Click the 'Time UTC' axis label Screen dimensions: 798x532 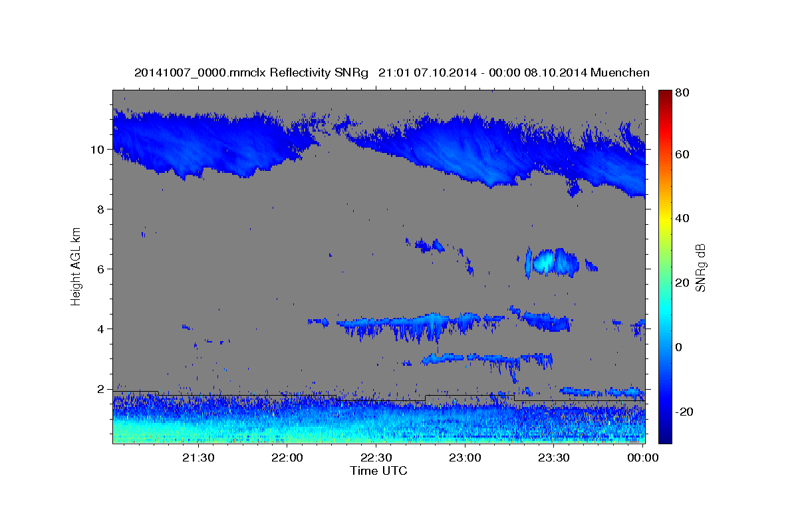[x=378, y=471]
